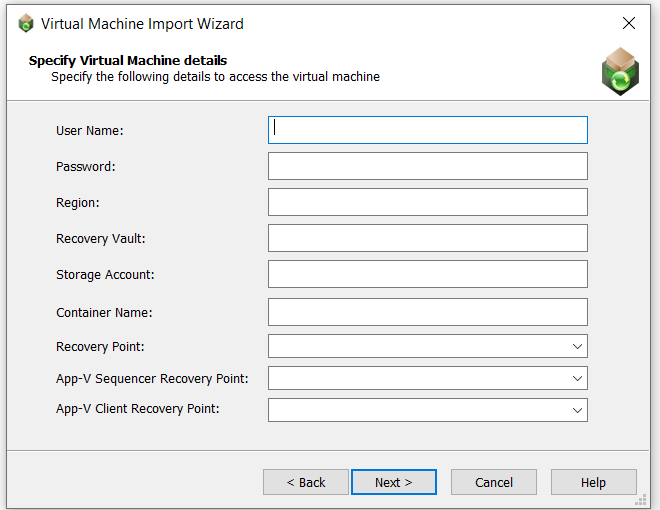The image size is (660, 510).
Task: Click the User Name label
Action: point(90,130)
